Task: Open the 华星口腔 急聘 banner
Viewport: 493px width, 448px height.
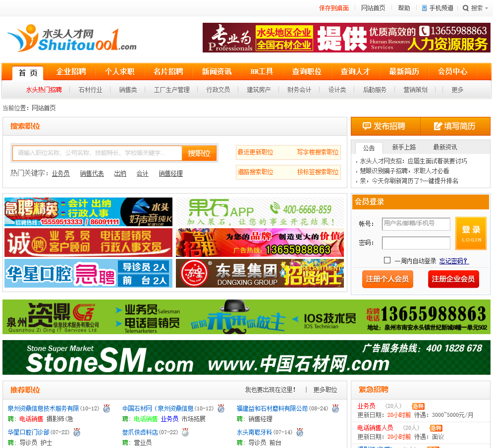Action: point(88,273)
